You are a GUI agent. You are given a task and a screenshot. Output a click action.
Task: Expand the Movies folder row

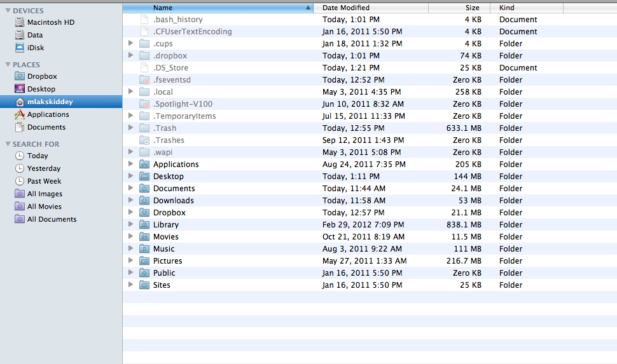130,237
